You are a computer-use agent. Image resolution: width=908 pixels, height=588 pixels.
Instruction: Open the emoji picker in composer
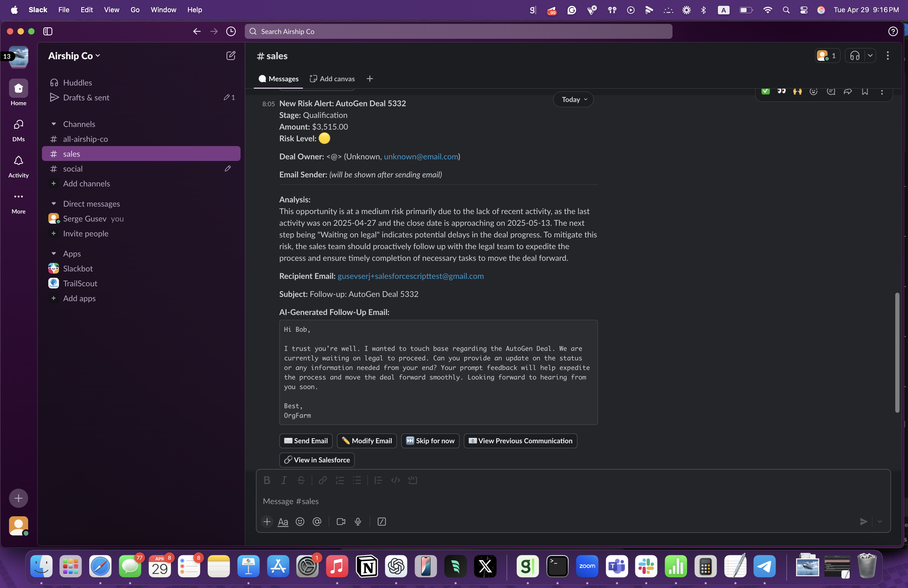(300, 521)
